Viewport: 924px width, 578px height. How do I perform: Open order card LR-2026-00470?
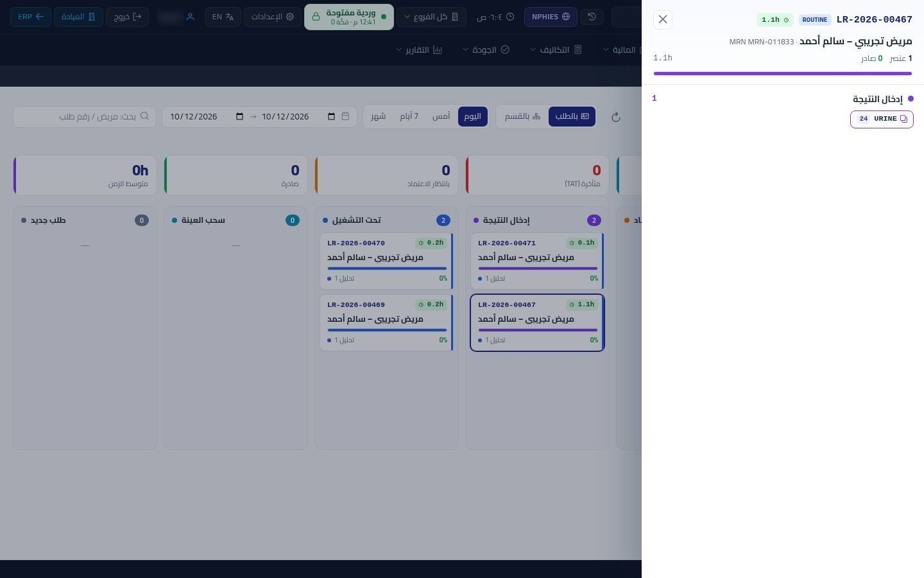click(x=386, y=261)
